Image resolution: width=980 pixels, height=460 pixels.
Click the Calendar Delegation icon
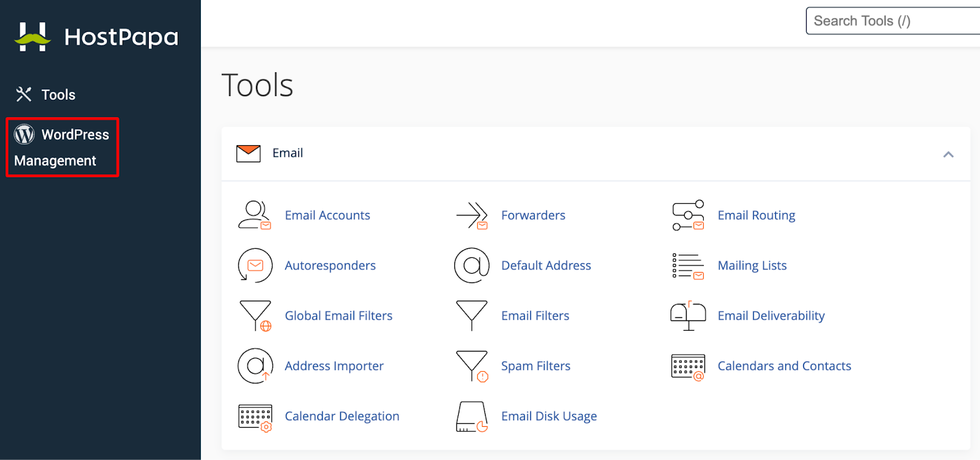[255, 418]
